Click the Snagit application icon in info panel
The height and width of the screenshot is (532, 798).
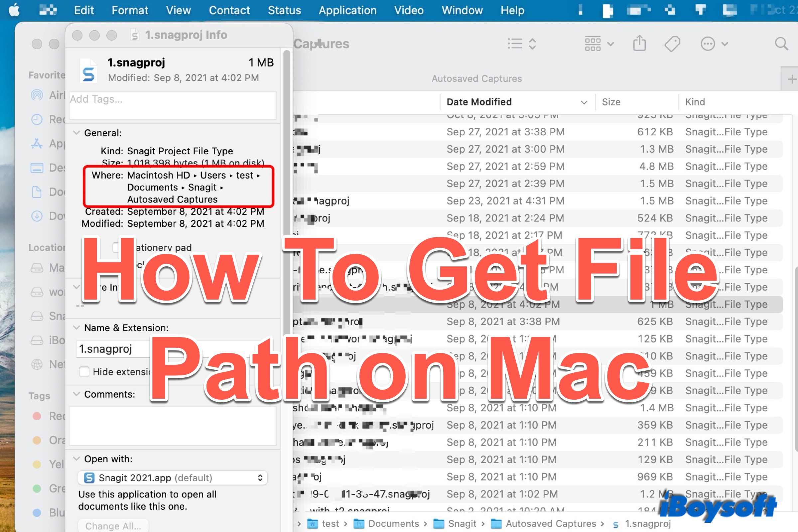88,69
